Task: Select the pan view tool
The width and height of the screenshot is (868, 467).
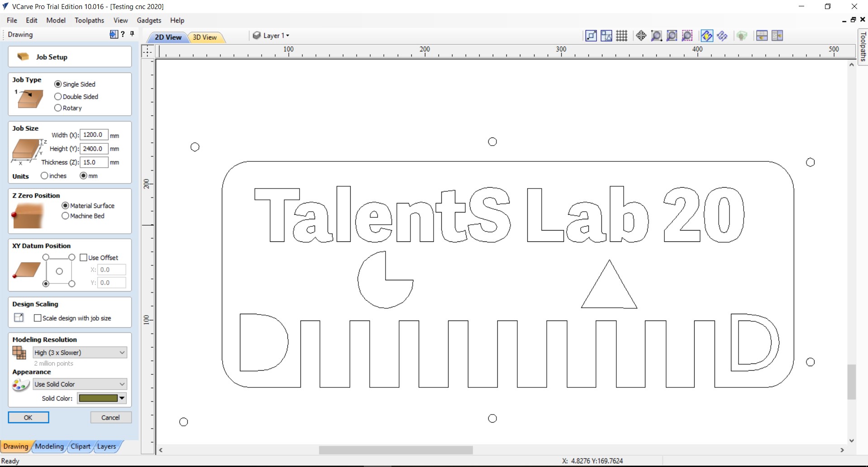Action: click(x=641, y=36)
